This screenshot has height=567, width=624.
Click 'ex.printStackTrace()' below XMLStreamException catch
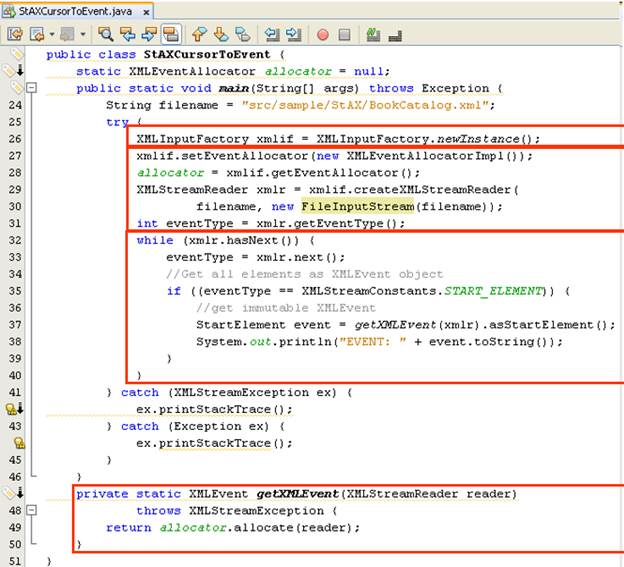click(209, 409)
